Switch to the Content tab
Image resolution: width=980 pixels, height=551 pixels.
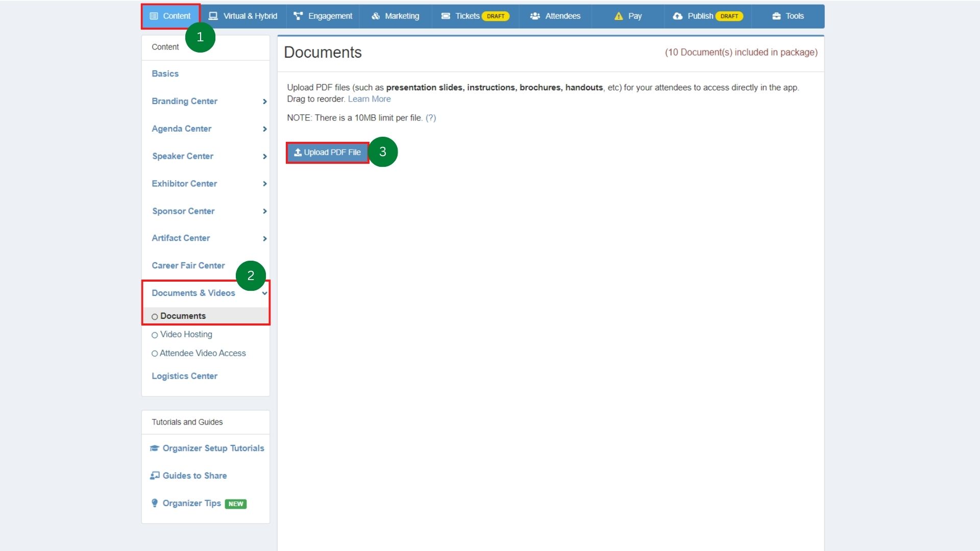click(x=170, y=16)
